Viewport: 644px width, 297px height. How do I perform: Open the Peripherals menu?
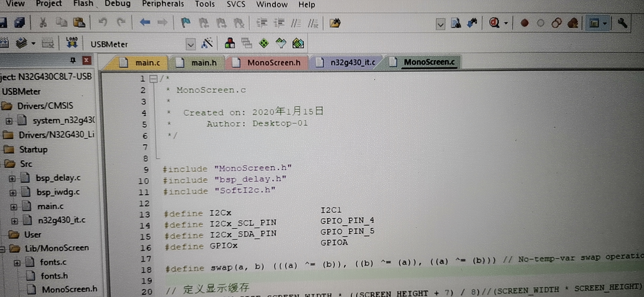pyautogui.click(x=163, y=4)
